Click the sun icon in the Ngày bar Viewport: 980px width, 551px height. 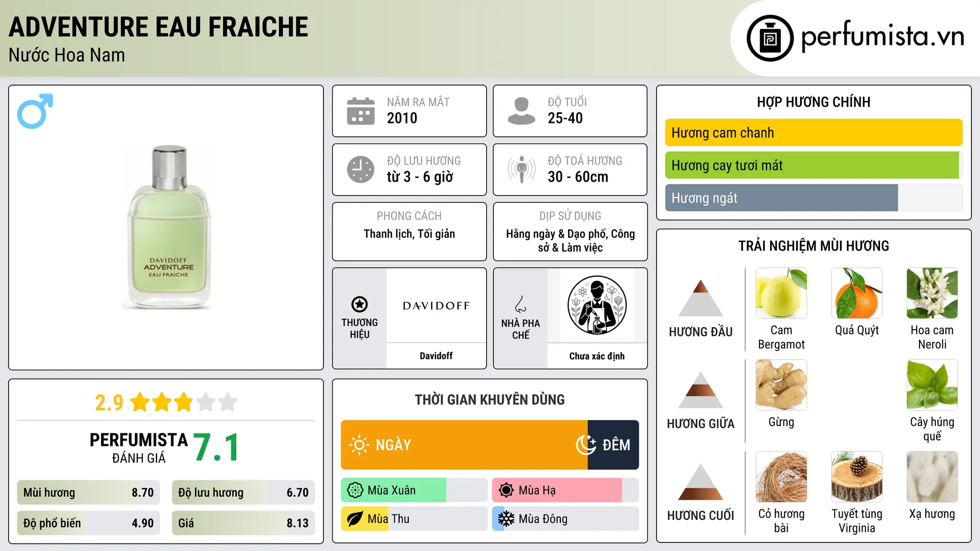pos(359,445)
